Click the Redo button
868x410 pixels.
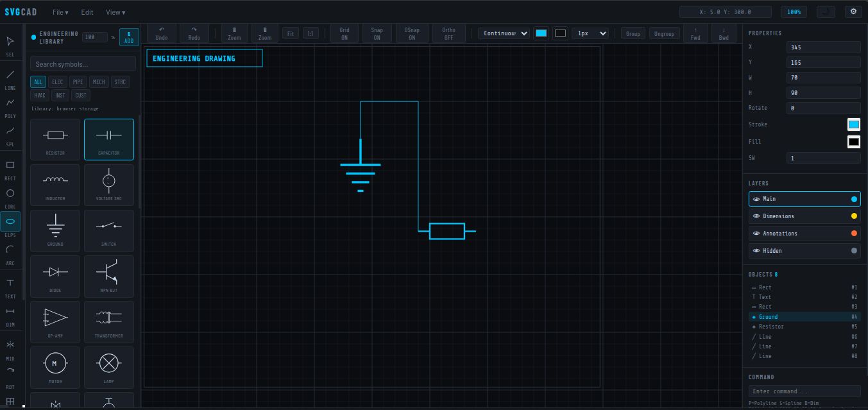194,33
